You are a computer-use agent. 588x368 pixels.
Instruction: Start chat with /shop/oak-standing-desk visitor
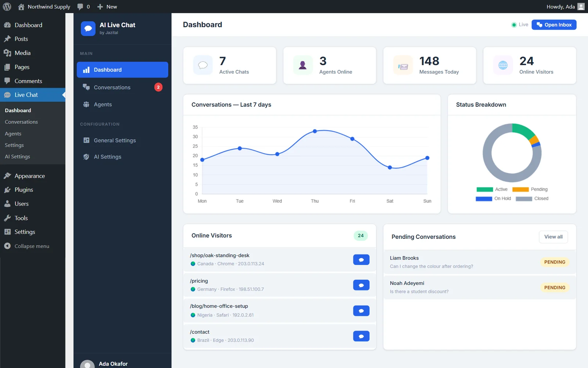[x=361, y=260]
